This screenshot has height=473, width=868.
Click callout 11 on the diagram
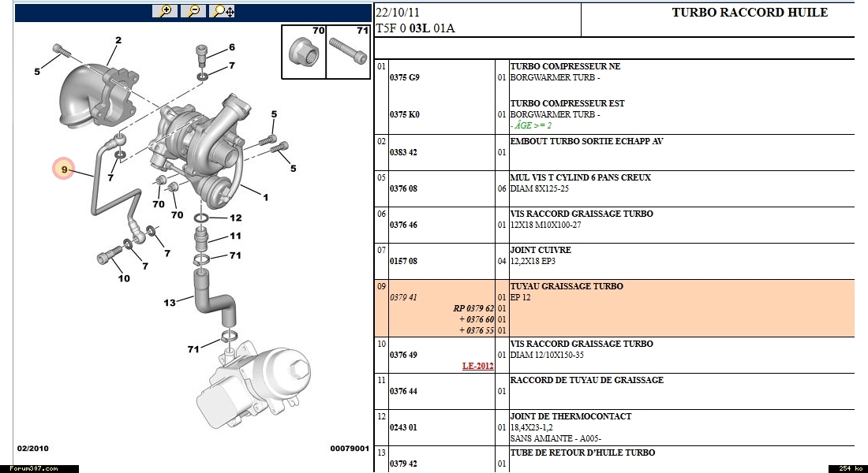[x=235, y=236]
